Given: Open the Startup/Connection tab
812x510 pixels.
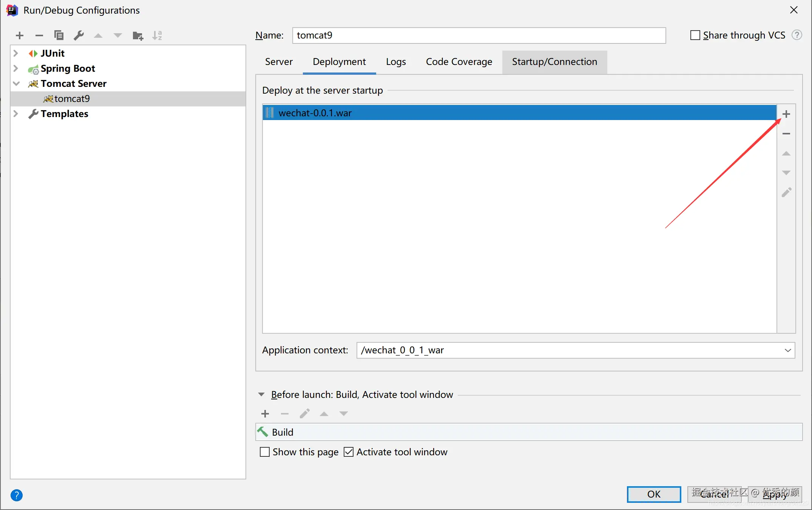Looking at the screenshot, I should pyautogui.click(x=554, y=62).
